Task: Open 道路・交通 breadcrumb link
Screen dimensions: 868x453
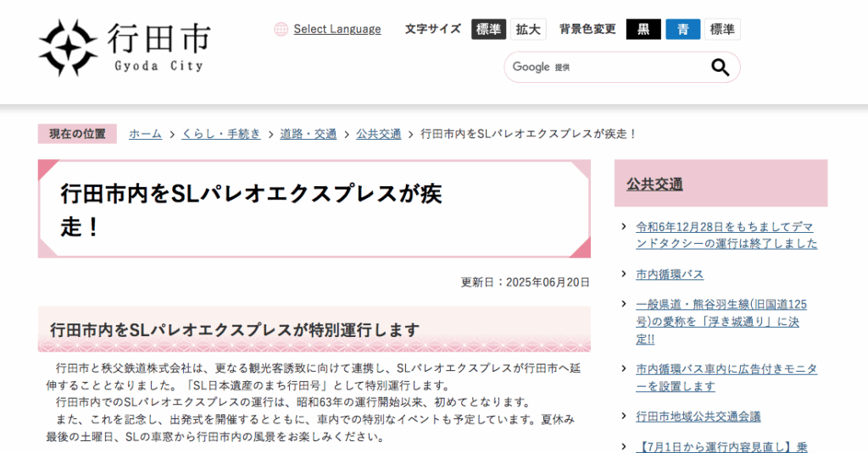Action: coord(309,134)
